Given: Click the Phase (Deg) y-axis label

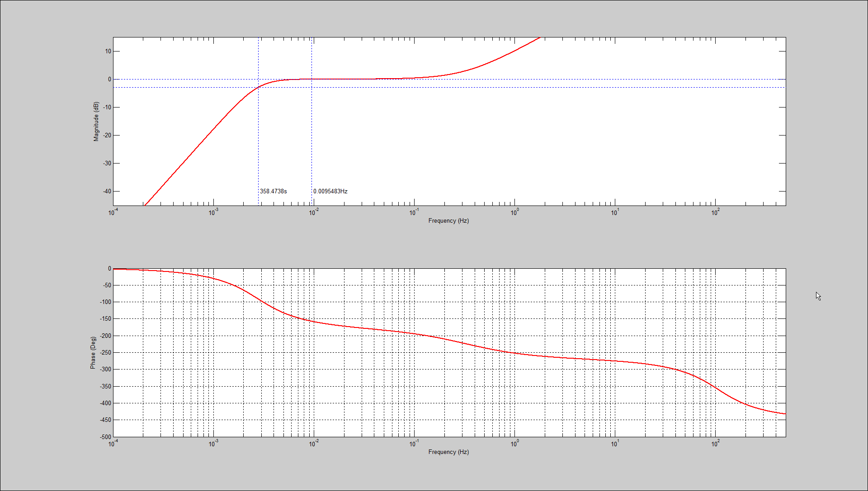Looking at the screenshot, I should [93, 353].
